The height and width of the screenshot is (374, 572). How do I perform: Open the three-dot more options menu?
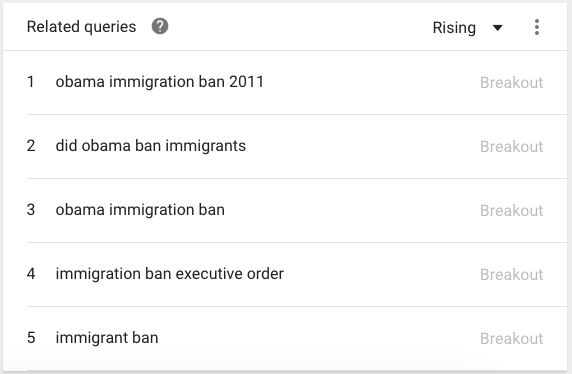pos(537,27)
